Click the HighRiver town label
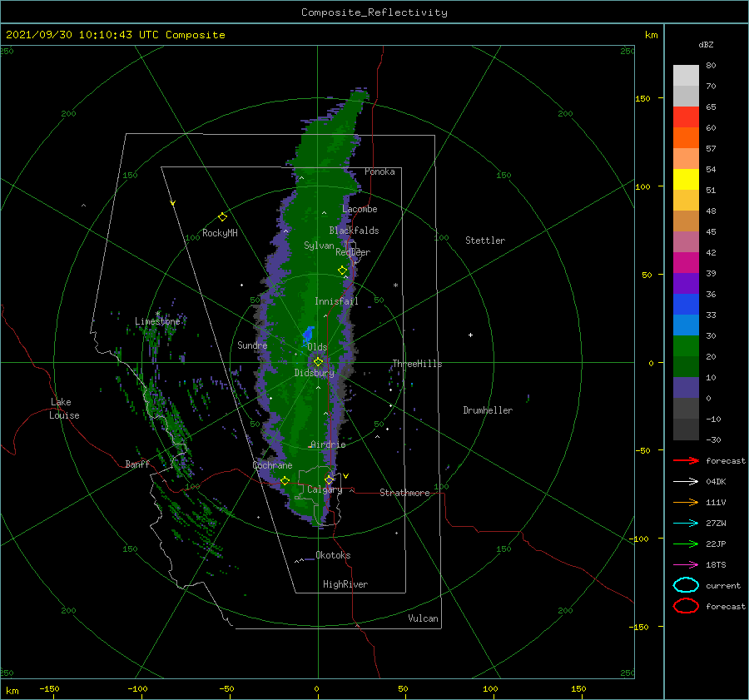The width and height of the screenshot is (749, 700). click(345, 584)
